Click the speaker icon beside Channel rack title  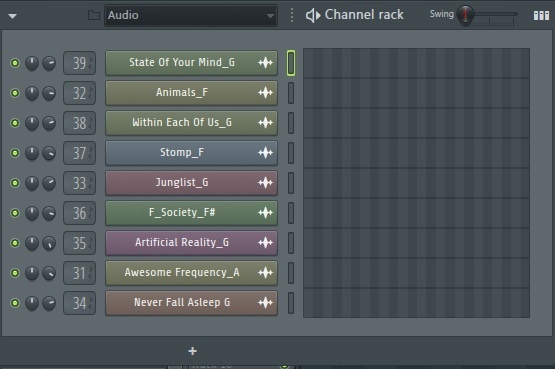click(x=313, y=15)
